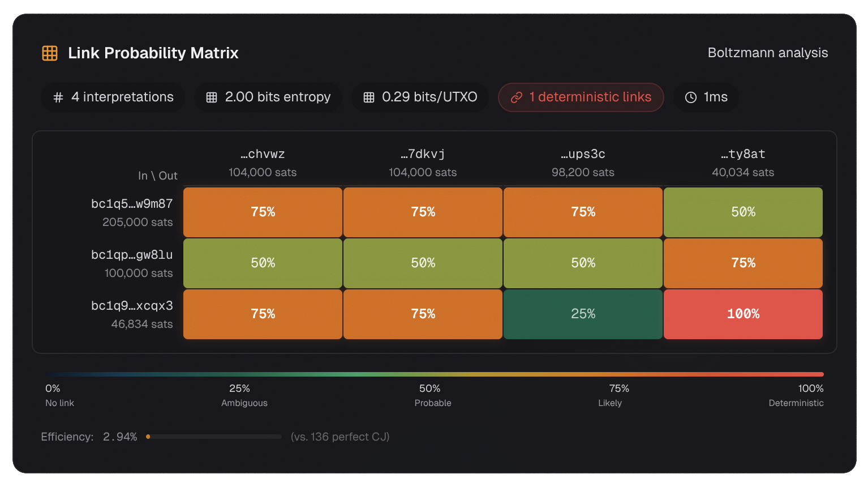This screenshot has width=868, height=487.
Task: Open the Boltzmann analysis options
Action: coord(768,52)
